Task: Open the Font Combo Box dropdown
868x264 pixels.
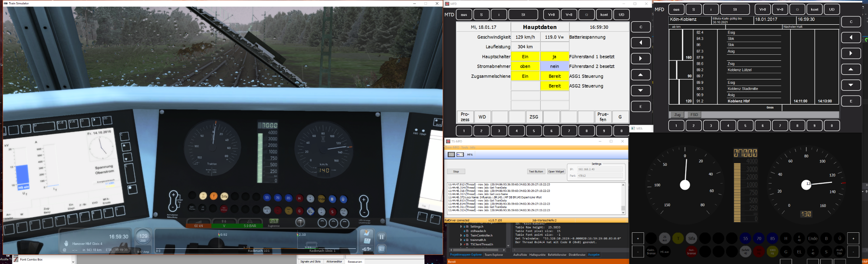Action: [x=73, y=261]
